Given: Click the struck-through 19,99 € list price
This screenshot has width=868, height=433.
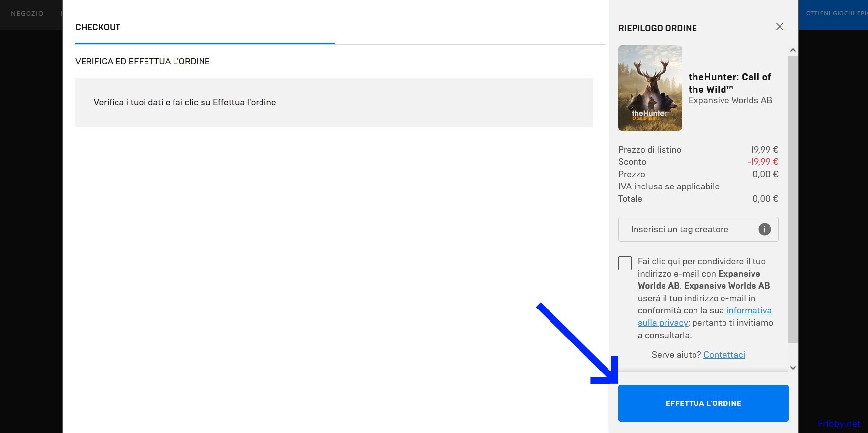Looking at the screenshot, I should (x=764, y=150).
